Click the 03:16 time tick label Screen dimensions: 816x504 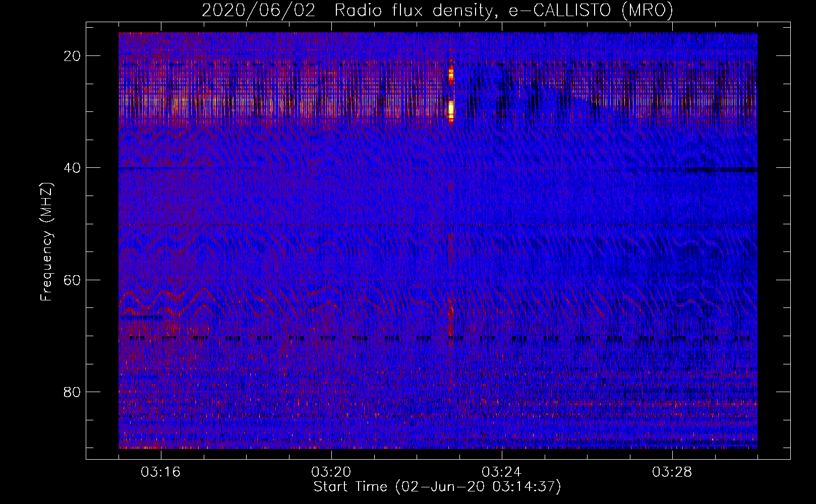coord(161,472)
